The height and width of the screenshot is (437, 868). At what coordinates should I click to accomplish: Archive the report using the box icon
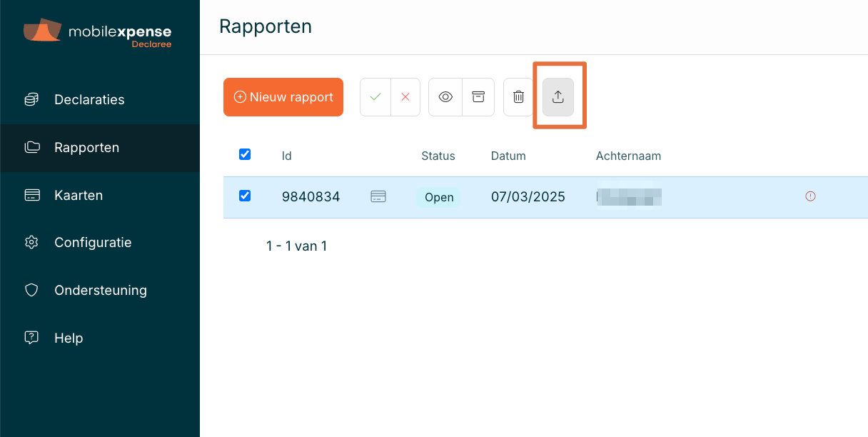pyautogui.click(x=478, y=97)
